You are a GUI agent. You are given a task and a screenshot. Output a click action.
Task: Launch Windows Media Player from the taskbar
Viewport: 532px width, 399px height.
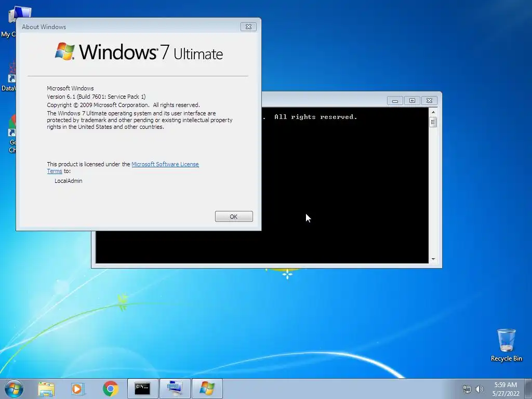(x=78, y=389)
